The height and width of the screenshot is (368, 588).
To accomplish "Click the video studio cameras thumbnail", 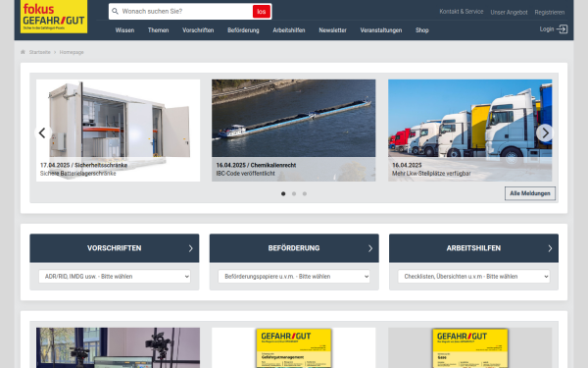I will pyautogui.click(x=119, y=347).
